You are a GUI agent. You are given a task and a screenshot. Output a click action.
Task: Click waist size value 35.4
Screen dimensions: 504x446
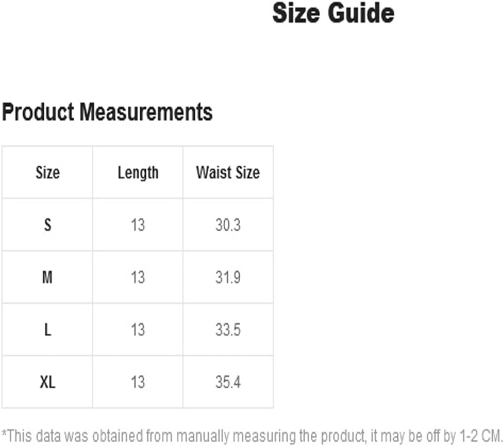tap(228, 383)
